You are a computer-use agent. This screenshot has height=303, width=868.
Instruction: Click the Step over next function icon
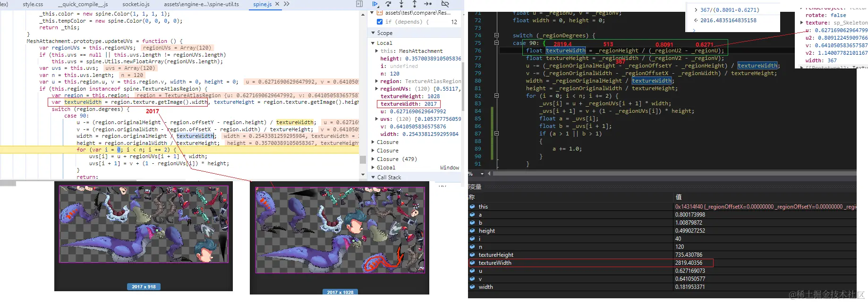click(388, 4)
